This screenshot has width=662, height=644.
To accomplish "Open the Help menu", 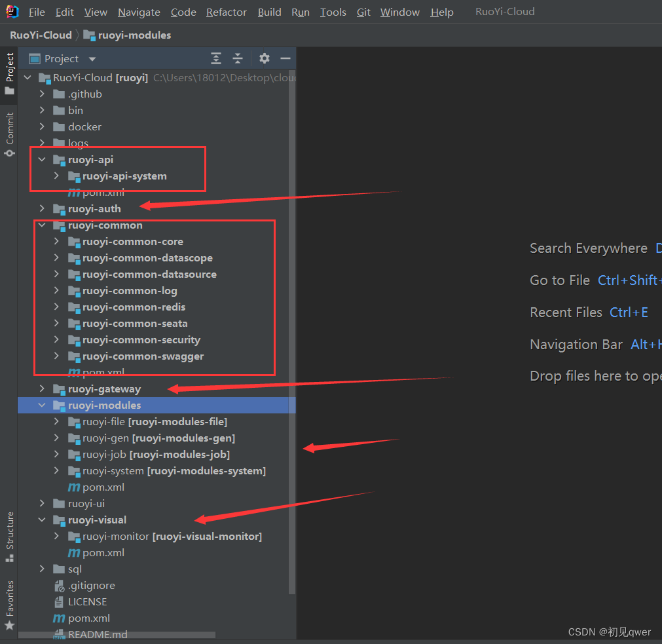I will (x=441, y=12).
